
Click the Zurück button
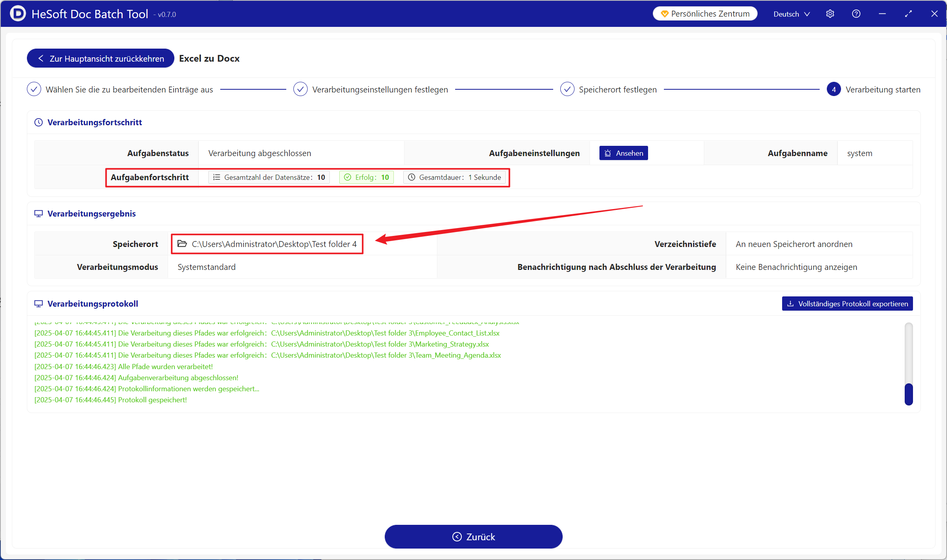473,537
